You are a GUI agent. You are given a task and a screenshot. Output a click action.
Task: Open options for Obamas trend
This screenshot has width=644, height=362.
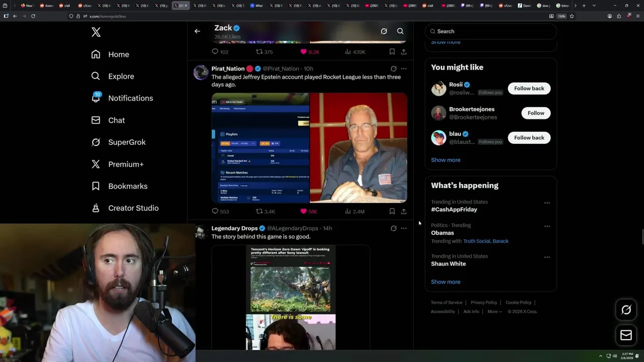(x=547, y=226)
